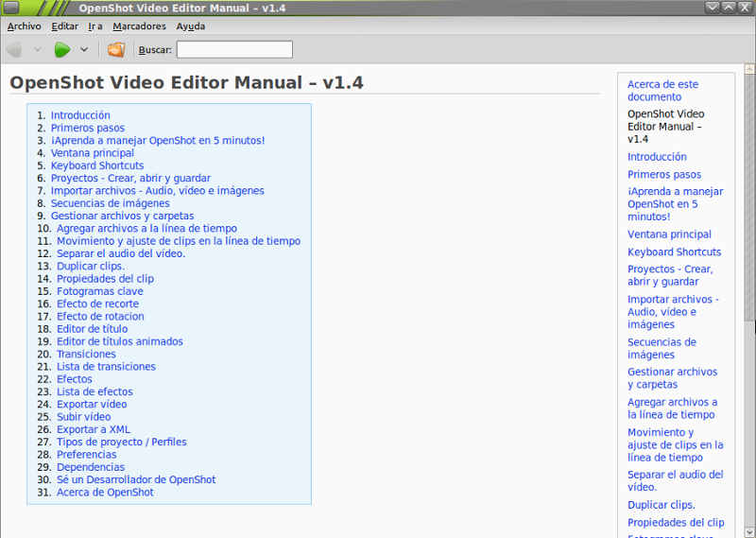The height and width of the screenshot is (538, 756).
Task: Open Transiciones link item 20
Action: (x=86, y=354)
